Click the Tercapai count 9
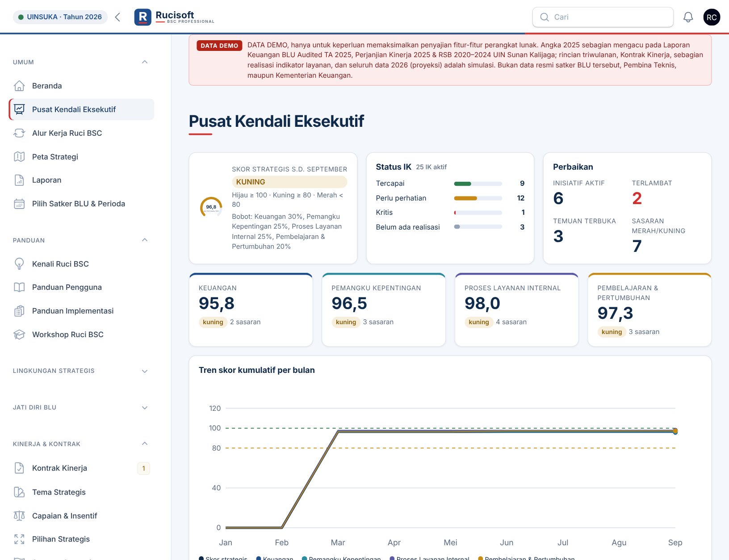729x560 pixels. tap(522, 184)
